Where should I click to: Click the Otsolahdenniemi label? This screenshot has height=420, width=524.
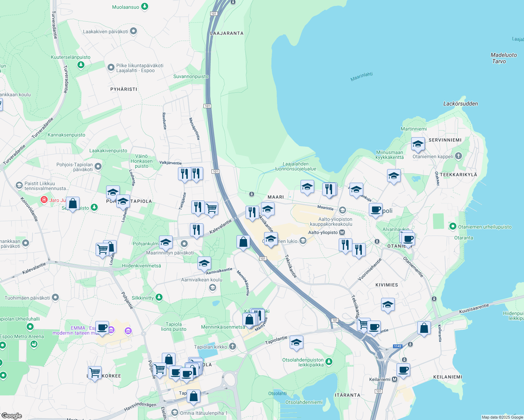point(304,402)
